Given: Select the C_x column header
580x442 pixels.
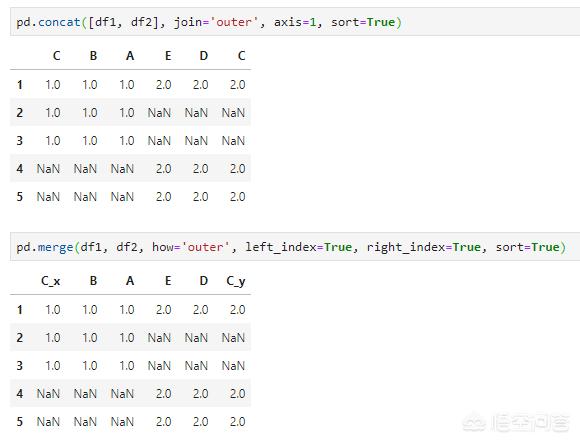Looking at the screenshot, I should click(51, 281).
